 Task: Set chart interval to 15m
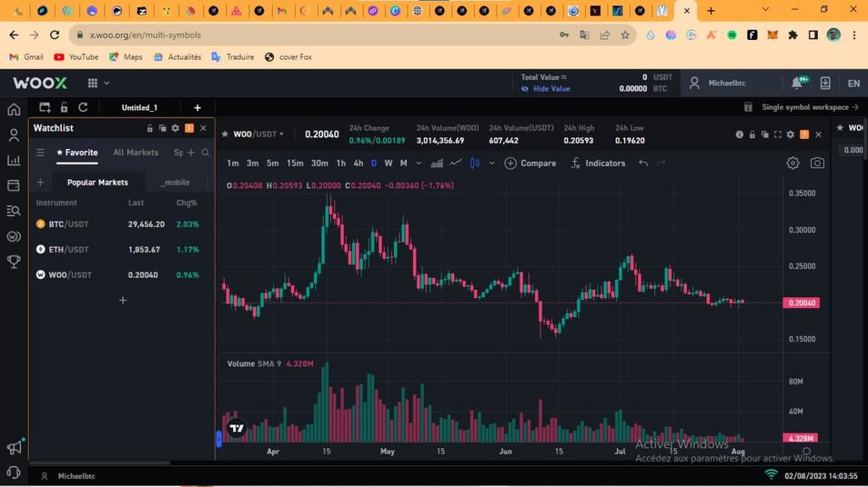click(295, 163)
